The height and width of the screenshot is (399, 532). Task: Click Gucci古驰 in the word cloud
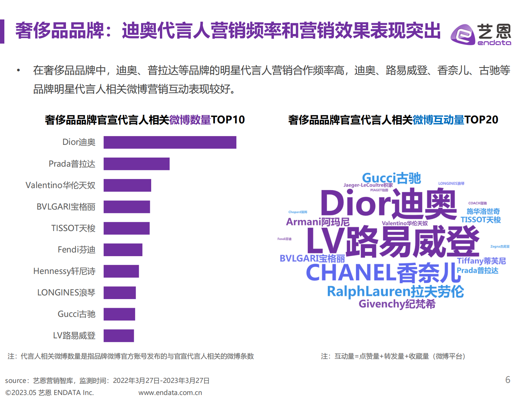pos(392,178)
